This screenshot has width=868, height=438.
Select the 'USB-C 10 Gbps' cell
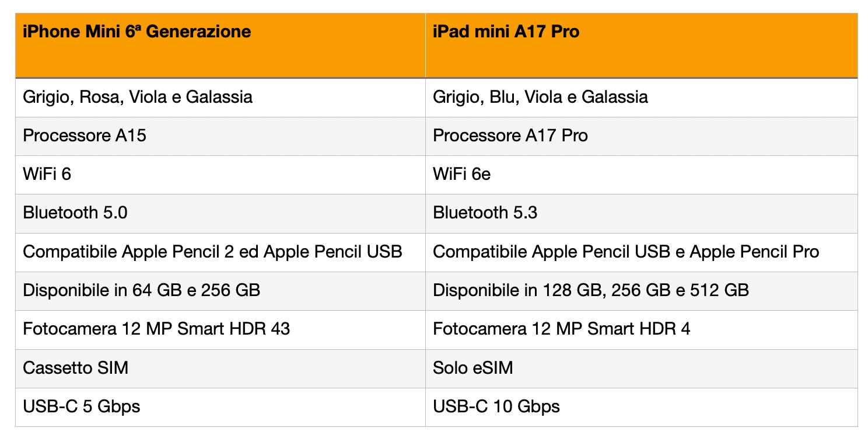pyautogui.click(x=496, y=406)
